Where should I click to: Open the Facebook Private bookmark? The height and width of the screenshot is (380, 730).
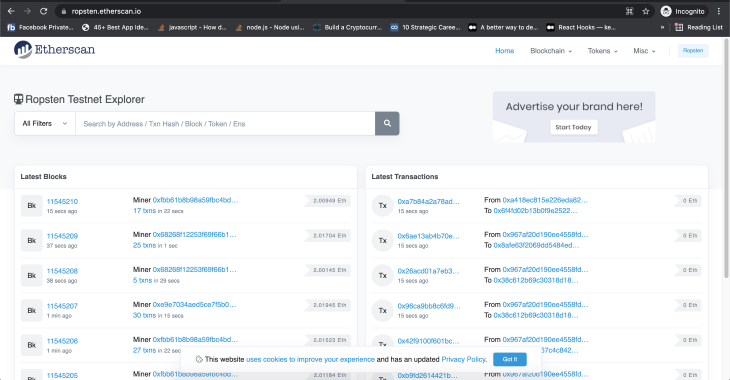point(41,27)
